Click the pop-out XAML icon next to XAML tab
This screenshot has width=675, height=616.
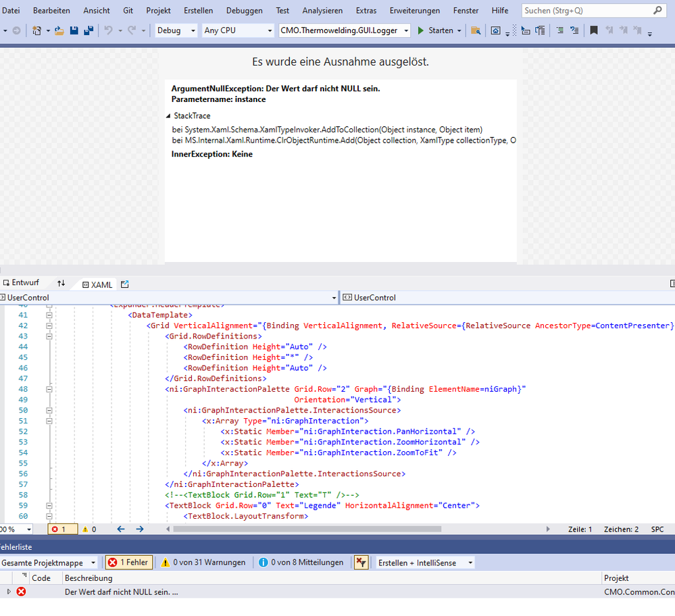(125, 284)
